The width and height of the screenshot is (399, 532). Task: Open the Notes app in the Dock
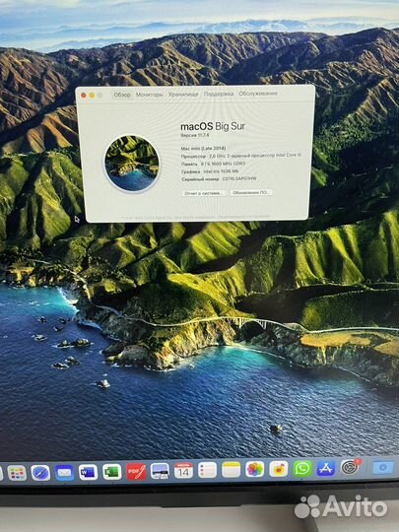(232, 470)
